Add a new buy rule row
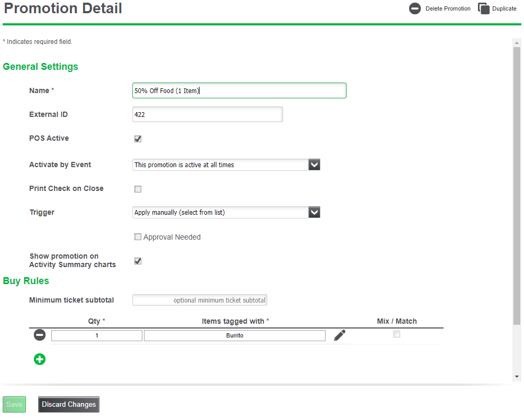The height and width of the screenshot is (420, 524). pos(40,359)
